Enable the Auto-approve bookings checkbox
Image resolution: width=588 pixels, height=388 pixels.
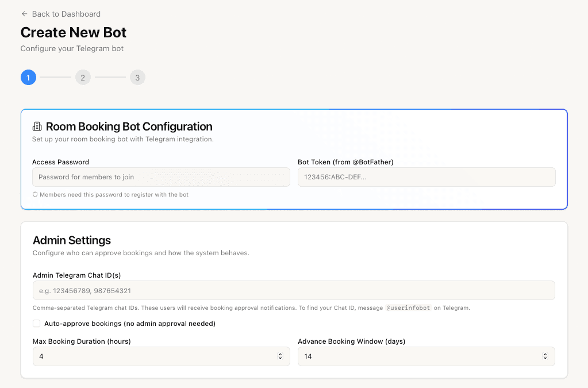[36, 324]
